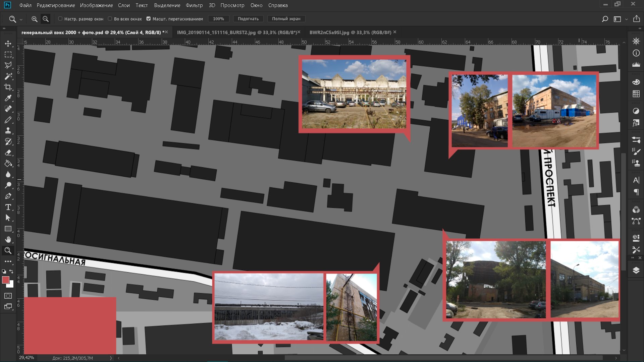Select the History Brush tool
The height and width of the screenshot is (362, 644).
click(8, 142)
